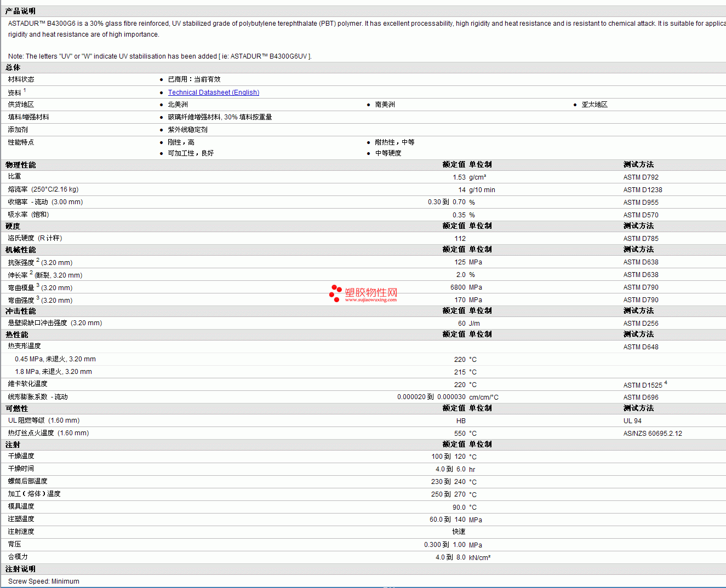The image size is (726, 588).
Task: Click the mold temperature value 90.0
Action: tap(459, 508)
